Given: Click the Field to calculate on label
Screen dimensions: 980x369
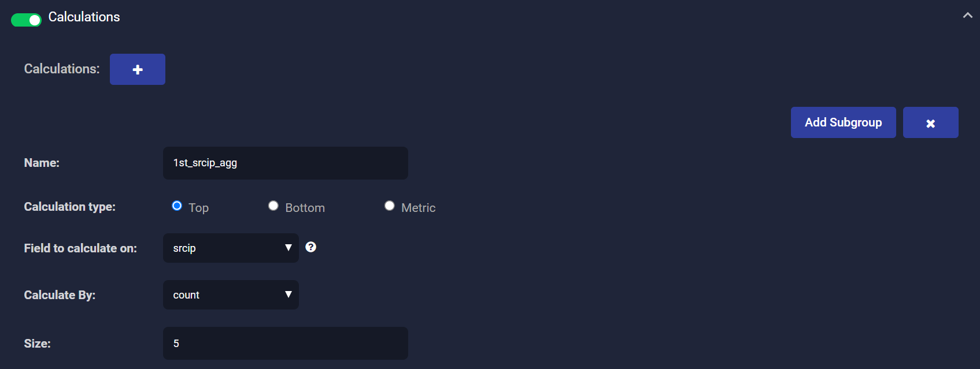Looking at the screenshot, I should (80, 248).
